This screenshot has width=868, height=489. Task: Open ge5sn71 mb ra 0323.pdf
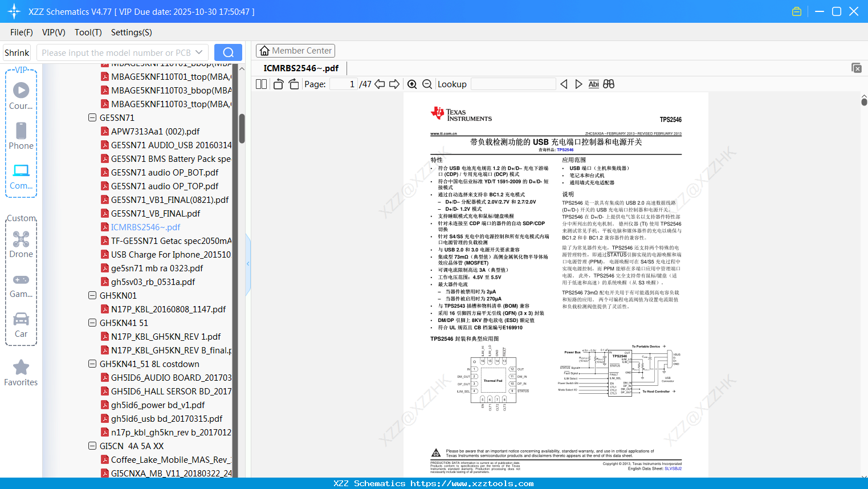pyautogui.click(x=157, y=268)
